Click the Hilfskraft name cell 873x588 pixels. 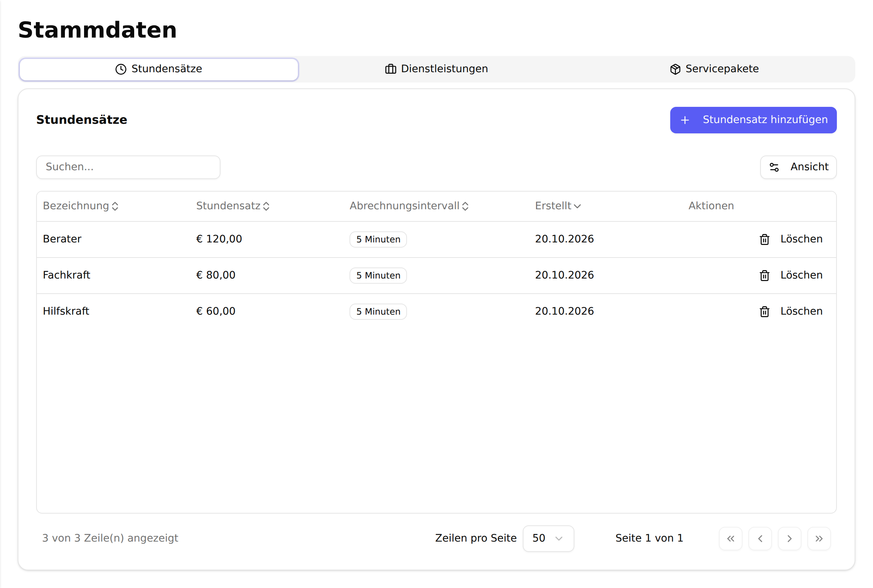coord(66,311)
